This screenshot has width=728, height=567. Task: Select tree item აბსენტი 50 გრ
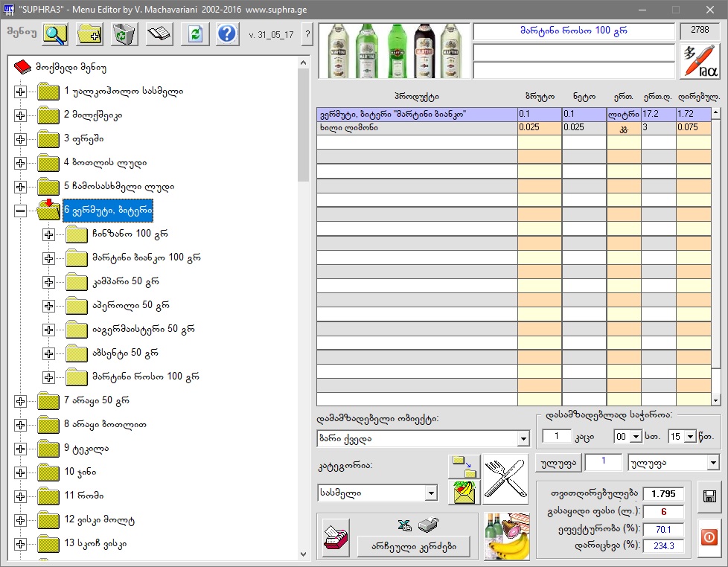tap(125, 353)
